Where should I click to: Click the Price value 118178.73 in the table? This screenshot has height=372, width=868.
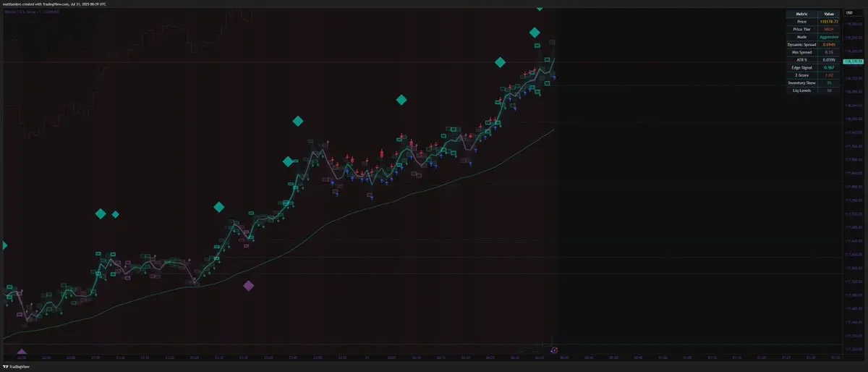828,22
